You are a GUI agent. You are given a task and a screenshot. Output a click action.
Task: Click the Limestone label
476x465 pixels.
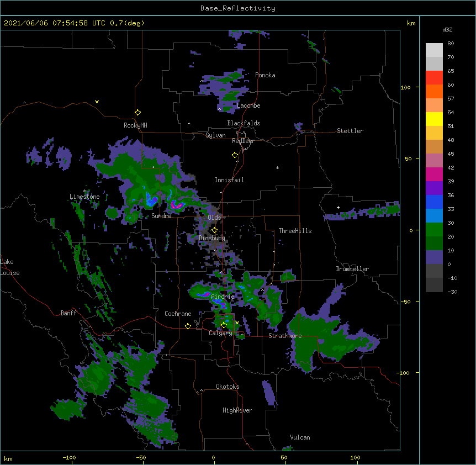coord(84,197)
